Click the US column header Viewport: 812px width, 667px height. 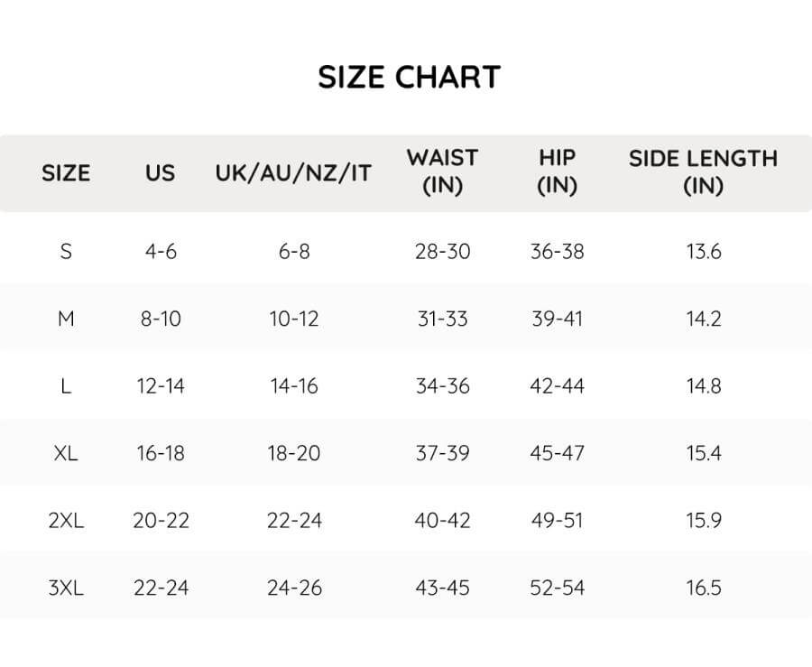[x=160, y=173]
